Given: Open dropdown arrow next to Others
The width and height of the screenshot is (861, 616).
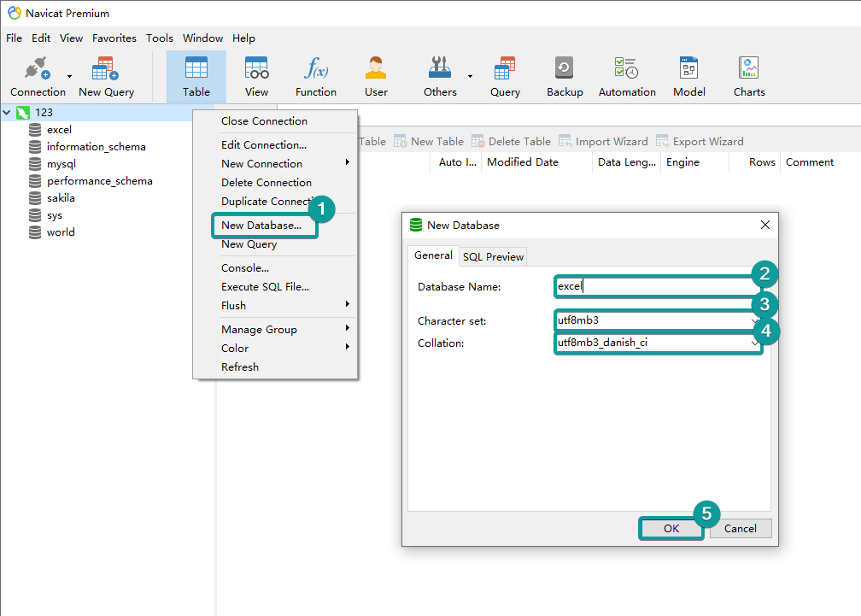Looking at the screenshot, I should [470, 76].
